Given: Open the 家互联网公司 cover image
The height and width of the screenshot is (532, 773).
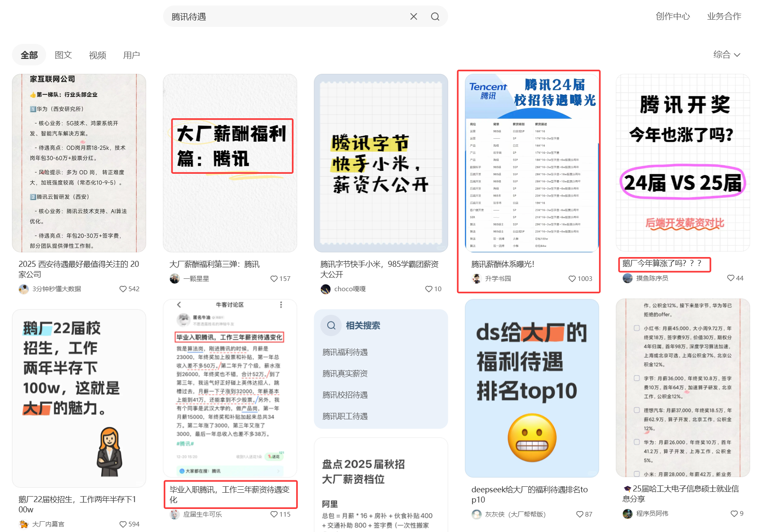Looking at the screenshot, I should click(79, 163).
